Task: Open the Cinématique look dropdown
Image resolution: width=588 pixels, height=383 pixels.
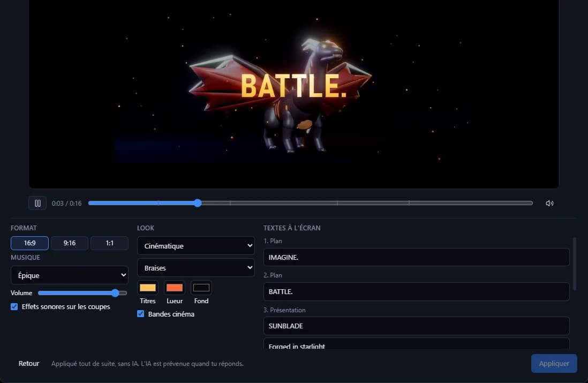Action: [196, 246]
